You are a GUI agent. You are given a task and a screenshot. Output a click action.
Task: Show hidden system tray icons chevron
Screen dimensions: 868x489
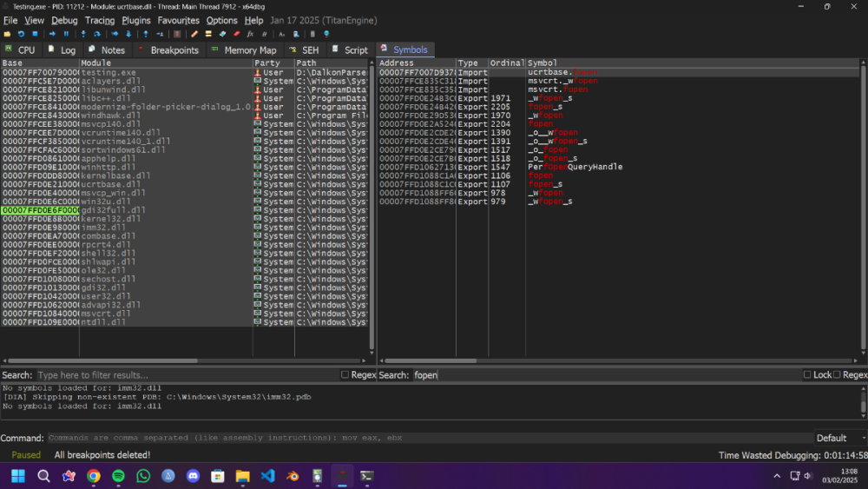pos(776,476)
